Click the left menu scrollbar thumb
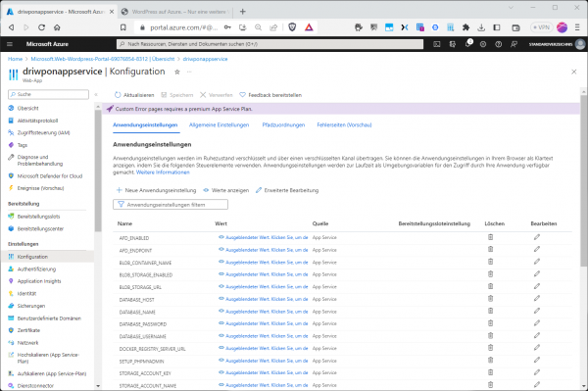 98,171
